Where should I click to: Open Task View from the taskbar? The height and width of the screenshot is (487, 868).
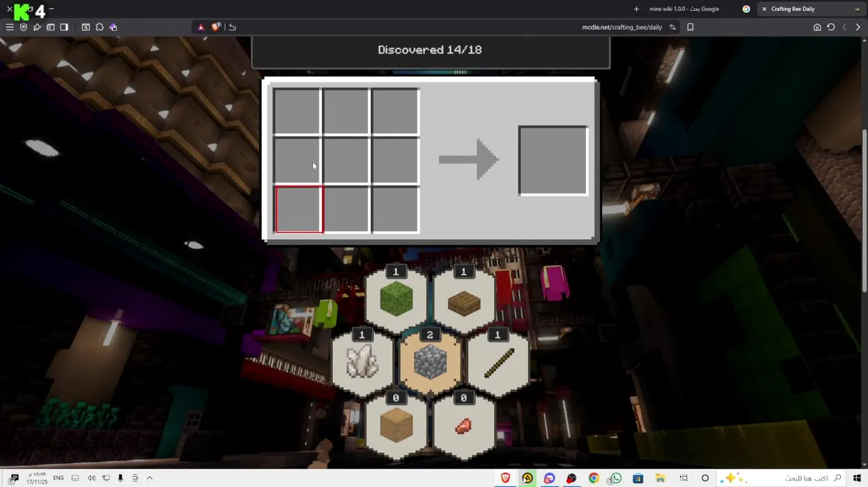tap(683, 478)
